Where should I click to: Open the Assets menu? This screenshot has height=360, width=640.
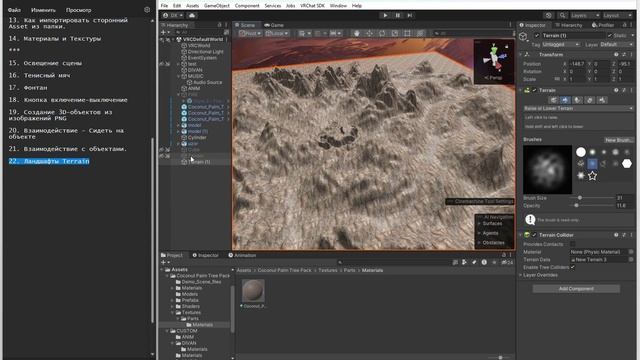[192, 6]
